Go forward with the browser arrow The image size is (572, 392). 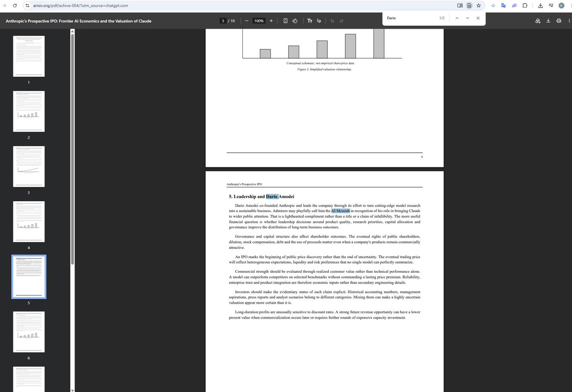click(4, 5)
